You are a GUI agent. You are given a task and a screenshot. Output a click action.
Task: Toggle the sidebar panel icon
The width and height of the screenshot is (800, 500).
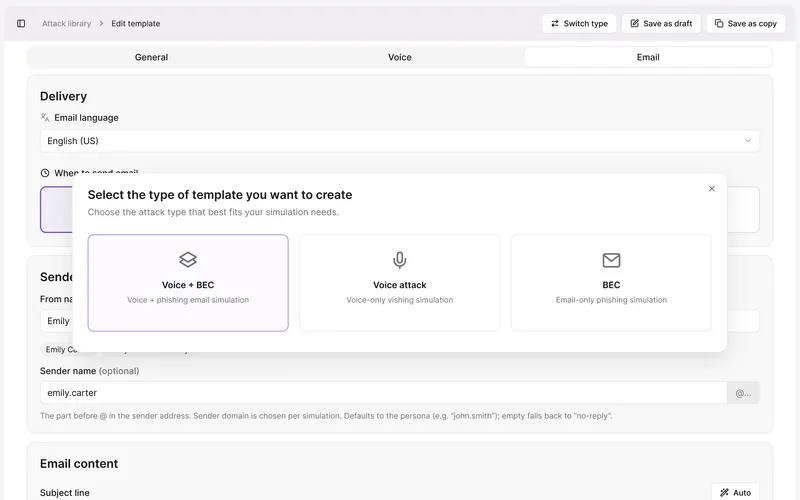pyautogui.click(x=21, y=23)
